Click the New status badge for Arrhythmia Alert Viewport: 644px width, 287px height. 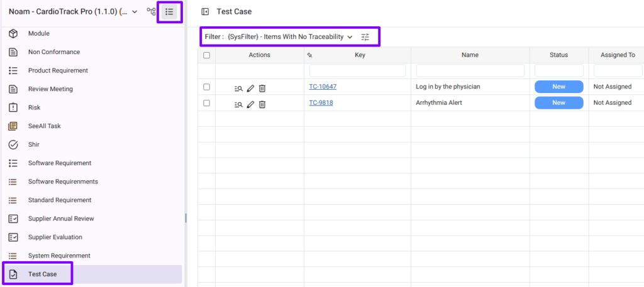[558, 103]
